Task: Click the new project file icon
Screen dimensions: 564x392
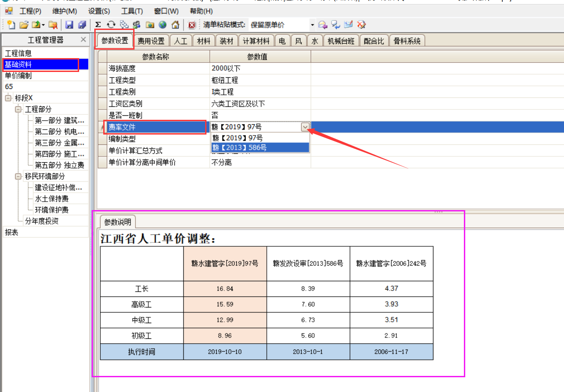Action: 12,25
